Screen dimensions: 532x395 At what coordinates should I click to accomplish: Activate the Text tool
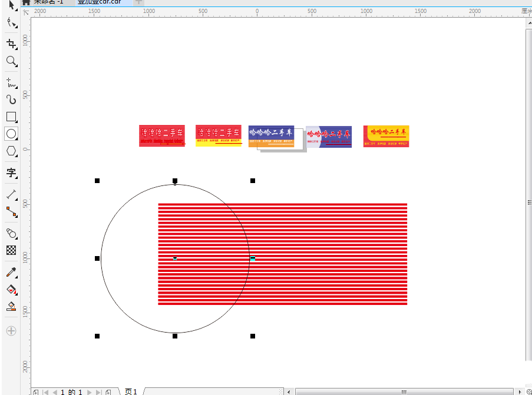(11, 172)
